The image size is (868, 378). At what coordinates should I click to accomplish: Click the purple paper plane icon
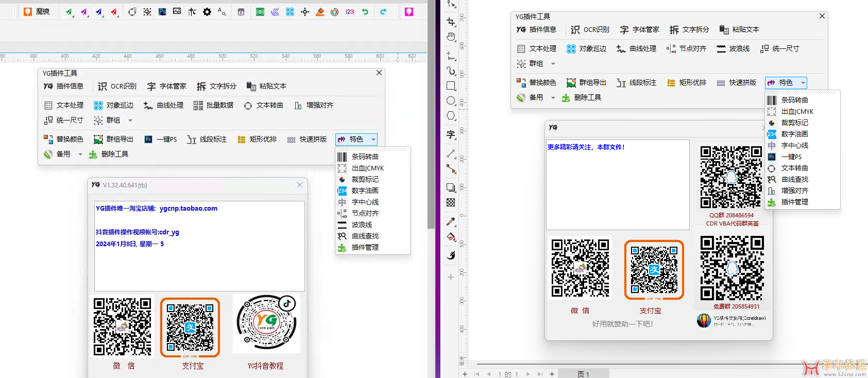click(x=84, y=12)
